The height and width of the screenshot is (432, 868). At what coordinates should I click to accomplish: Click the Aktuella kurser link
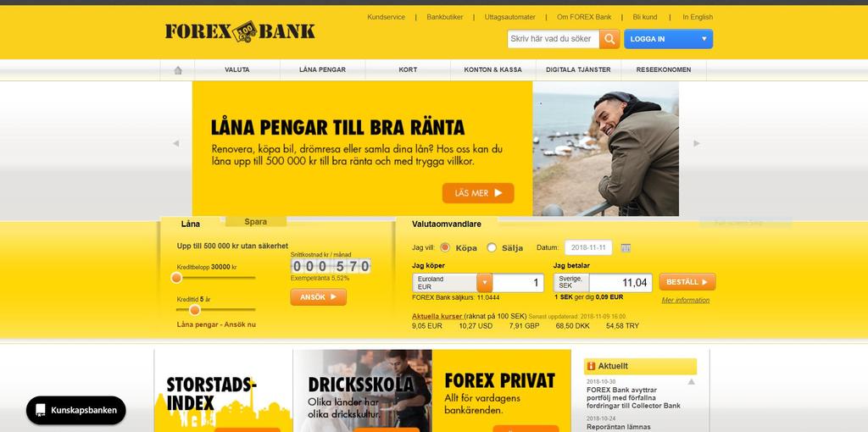pos(437,317)
